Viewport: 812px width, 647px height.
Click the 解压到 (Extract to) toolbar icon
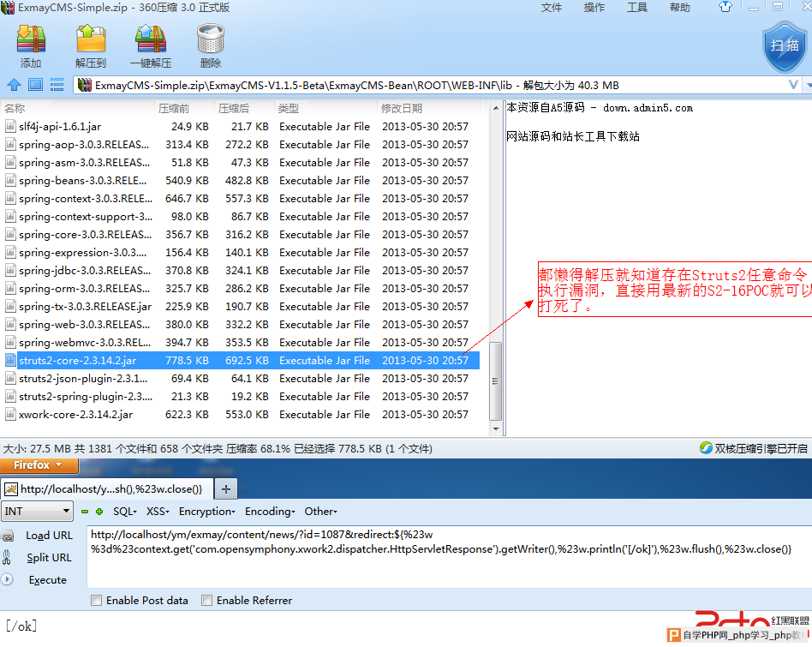coord(91,39)
